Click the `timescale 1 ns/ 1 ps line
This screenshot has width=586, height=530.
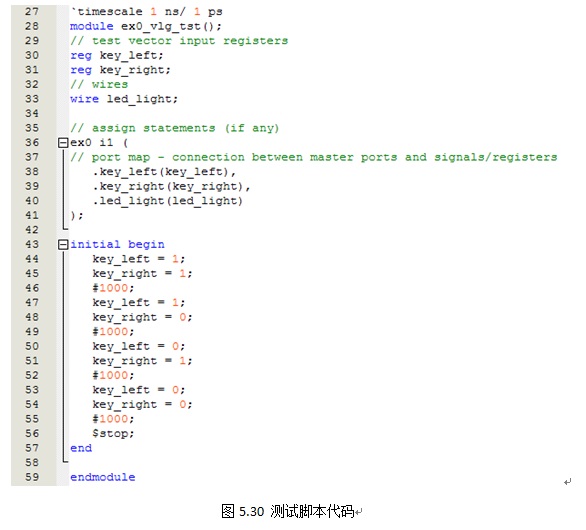pos(146,12)
